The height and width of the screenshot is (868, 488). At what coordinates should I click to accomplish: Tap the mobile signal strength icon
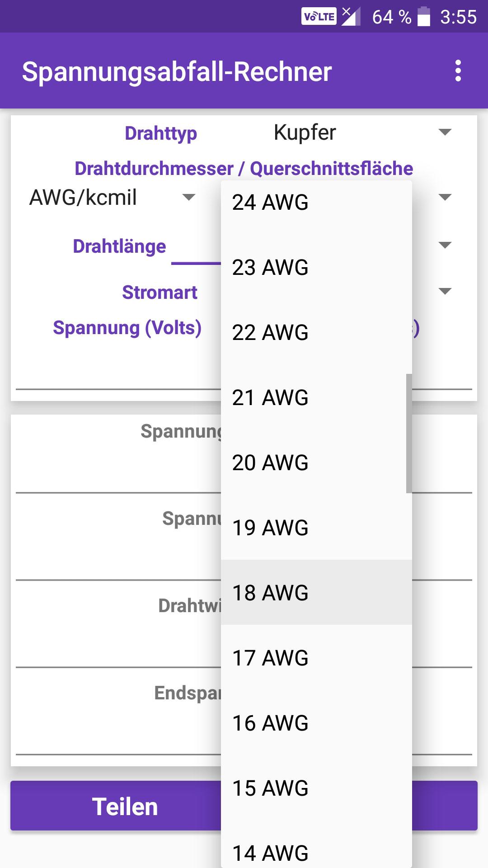point(351,17)
